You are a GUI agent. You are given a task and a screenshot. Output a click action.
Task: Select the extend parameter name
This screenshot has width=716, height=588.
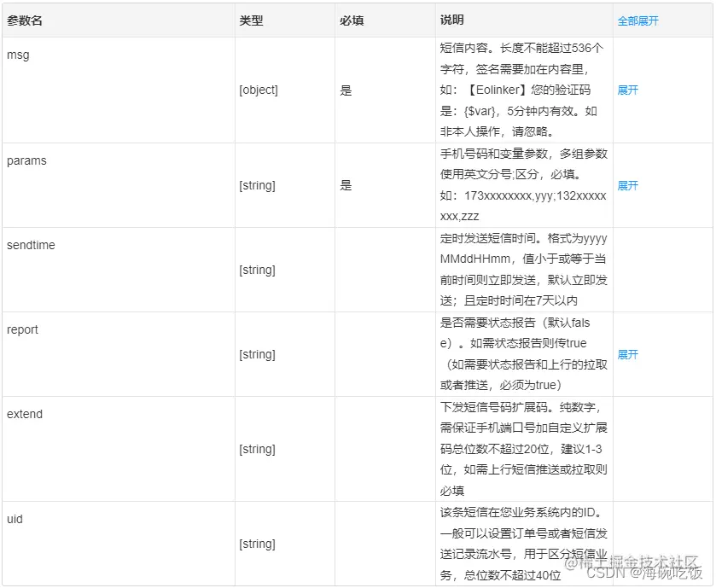25,414
